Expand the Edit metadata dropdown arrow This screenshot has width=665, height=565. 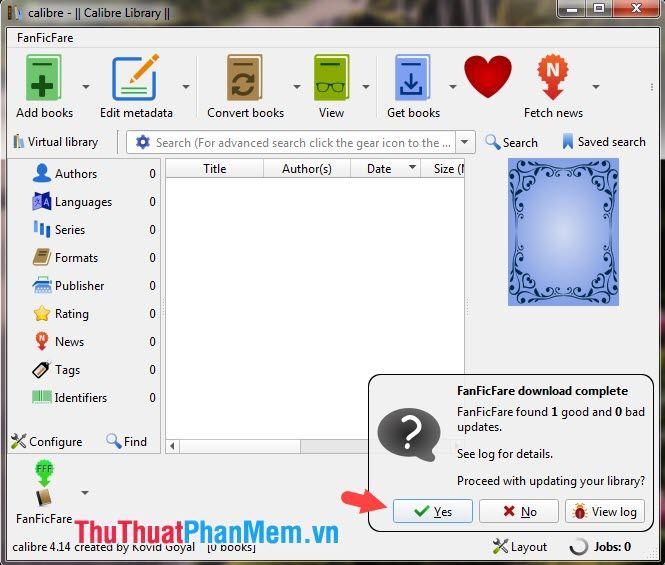186,87
